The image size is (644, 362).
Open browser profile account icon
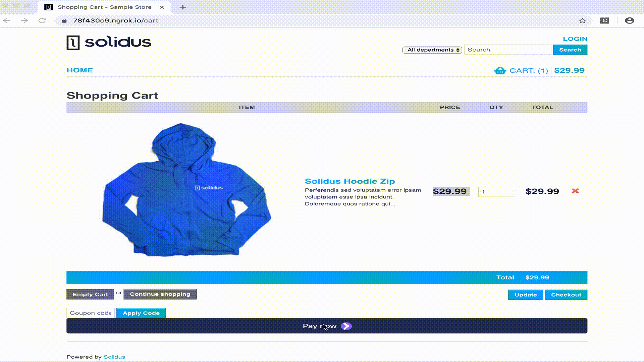[x=629, y=20]
